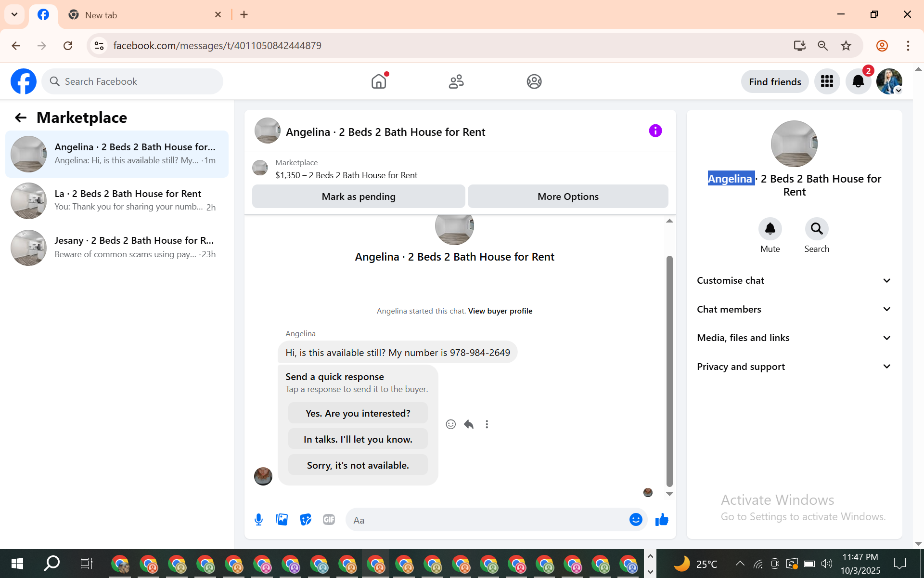Choose a sticker with the sticker icon
The width and height of the screenshot is (924, 578).
[306, 520]
